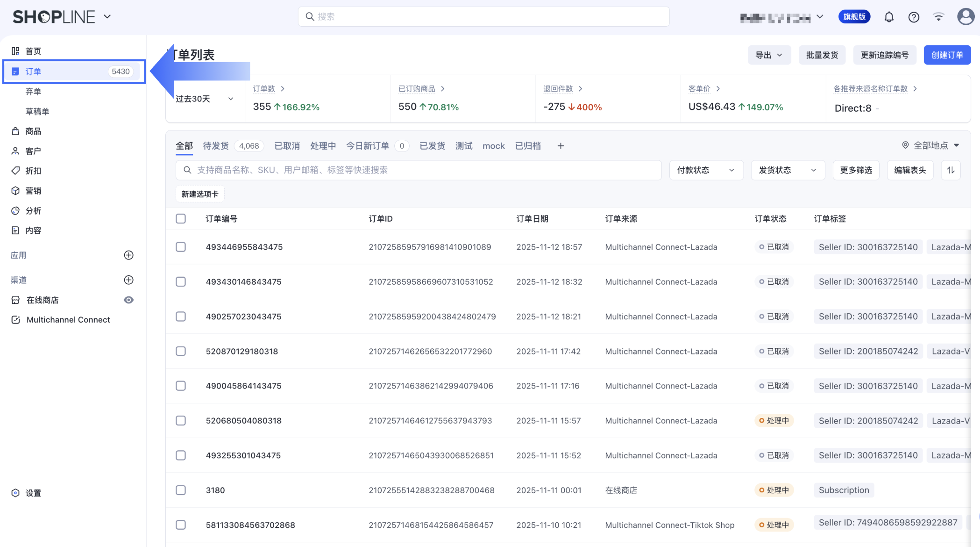Screen dimensions: 980x547
Task: Add a sales channel with plus icon
Action: point(129,280)
